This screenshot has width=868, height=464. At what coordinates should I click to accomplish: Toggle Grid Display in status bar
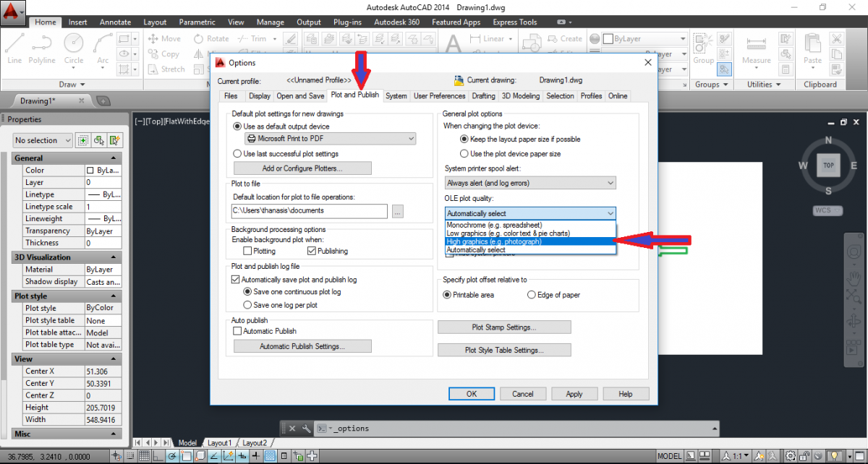click(145, 456)
